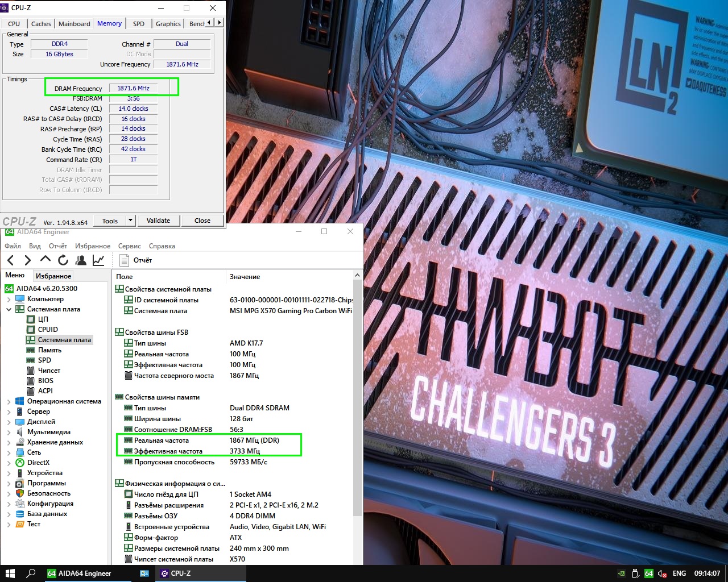Collapse the Системная плата tree node
Image resolution: width=728 pixels, height=582 pixels.
click(x=9, y=309)
